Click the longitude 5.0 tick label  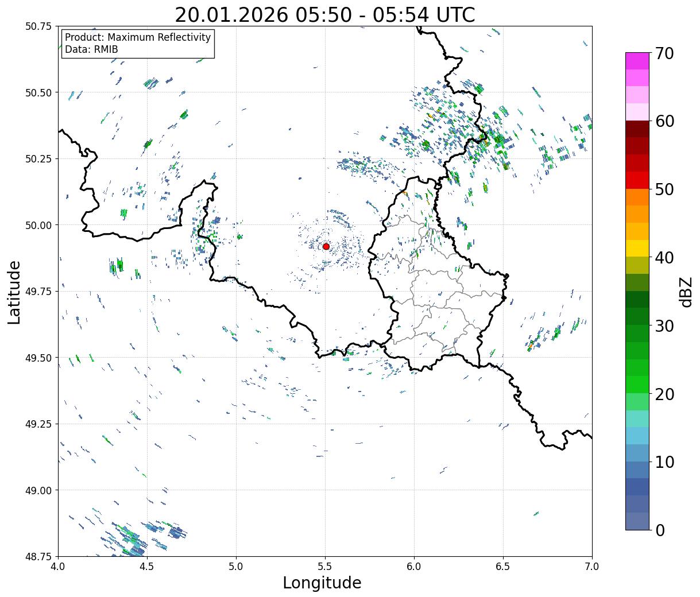click(236, 567)
